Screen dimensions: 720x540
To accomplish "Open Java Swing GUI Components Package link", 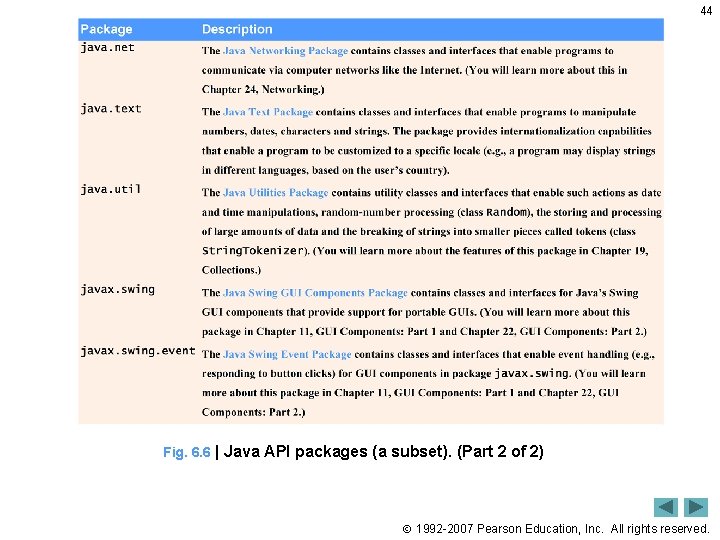I will click(x=315, y=293).
